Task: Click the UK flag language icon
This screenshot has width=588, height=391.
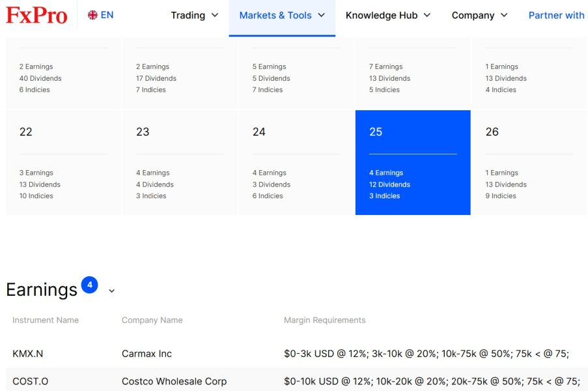Action: (x=92, y=15)
